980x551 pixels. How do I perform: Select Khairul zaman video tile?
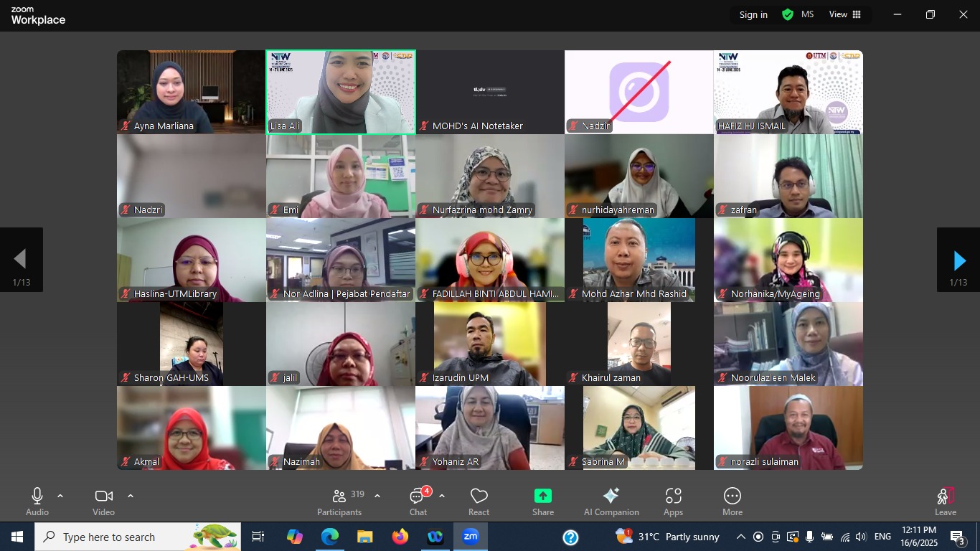click(x=639, y=344)
